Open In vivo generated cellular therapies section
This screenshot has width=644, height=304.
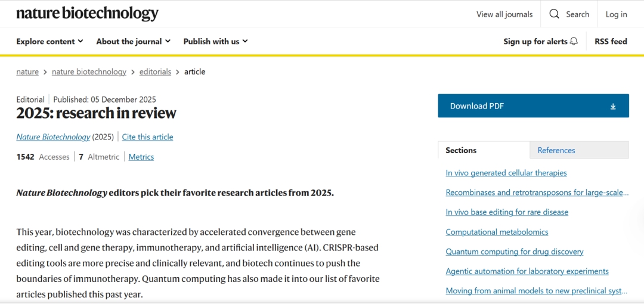506,173
